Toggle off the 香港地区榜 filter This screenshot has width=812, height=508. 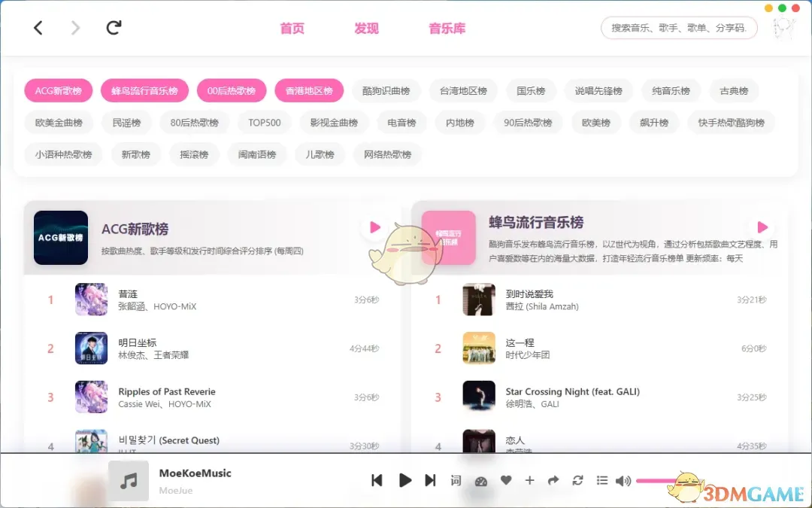[309, 90]
